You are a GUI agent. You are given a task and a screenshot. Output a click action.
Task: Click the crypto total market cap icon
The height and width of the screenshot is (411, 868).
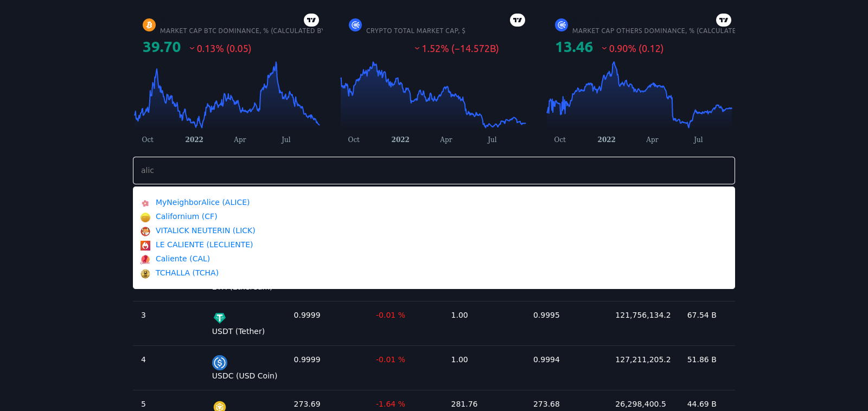tap(355, 25)
